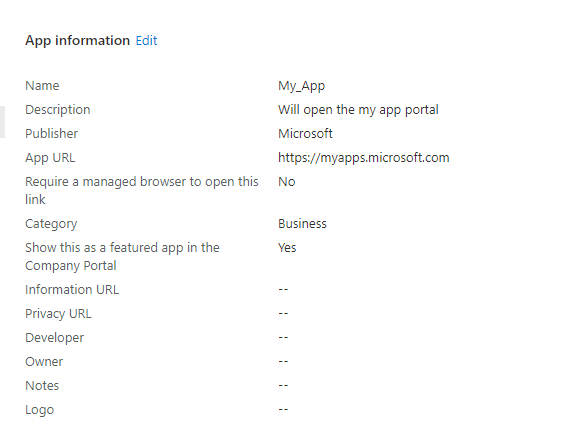The height and width of the screenshot is (433, 586).
Task: Click the Require a managed browser label
Action: point(142,191)
